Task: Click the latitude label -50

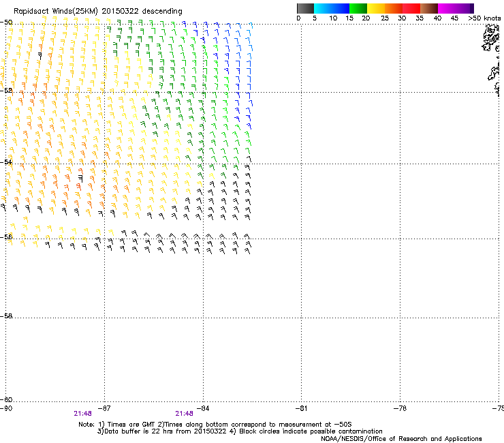Action: (x=6, y=22)
